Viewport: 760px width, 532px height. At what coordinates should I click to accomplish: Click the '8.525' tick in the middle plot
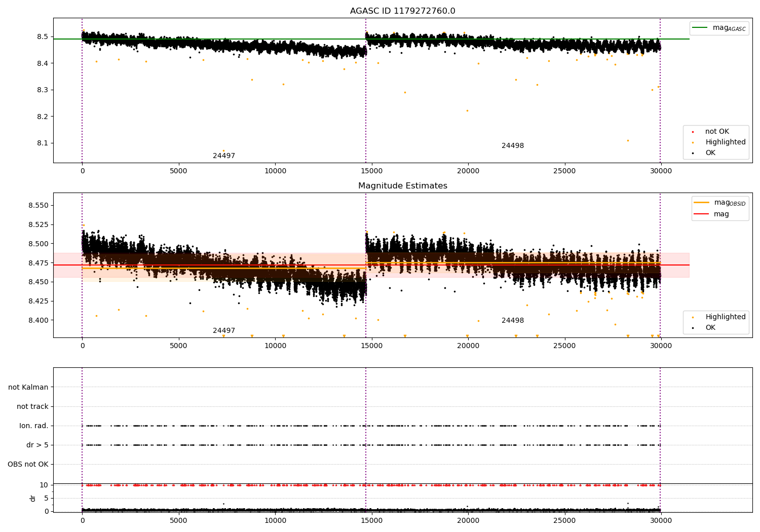[x=39, y=224]
